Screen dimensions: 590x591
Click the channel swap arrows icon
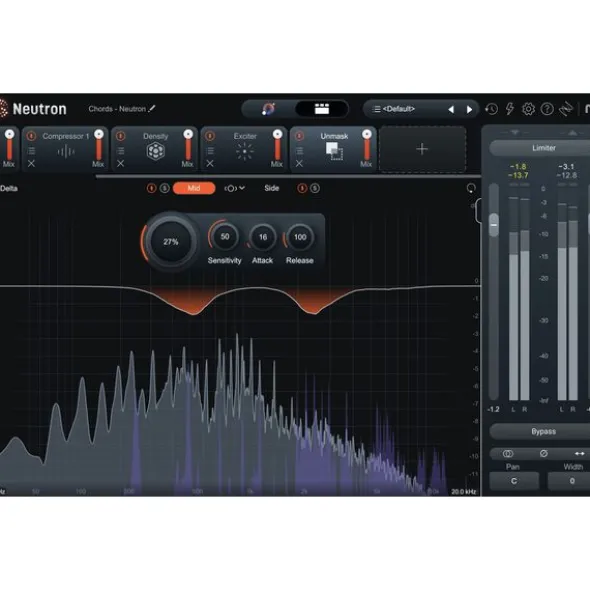tap(579, 454)
